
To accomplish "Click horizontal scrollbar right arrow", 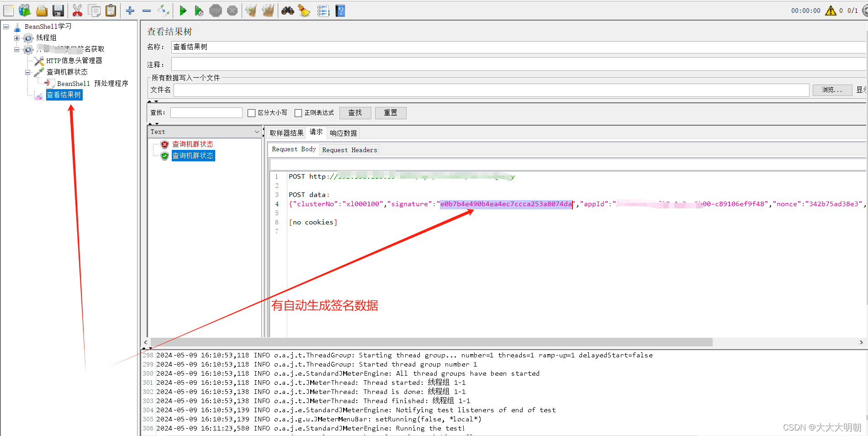I will pos(861,342).
